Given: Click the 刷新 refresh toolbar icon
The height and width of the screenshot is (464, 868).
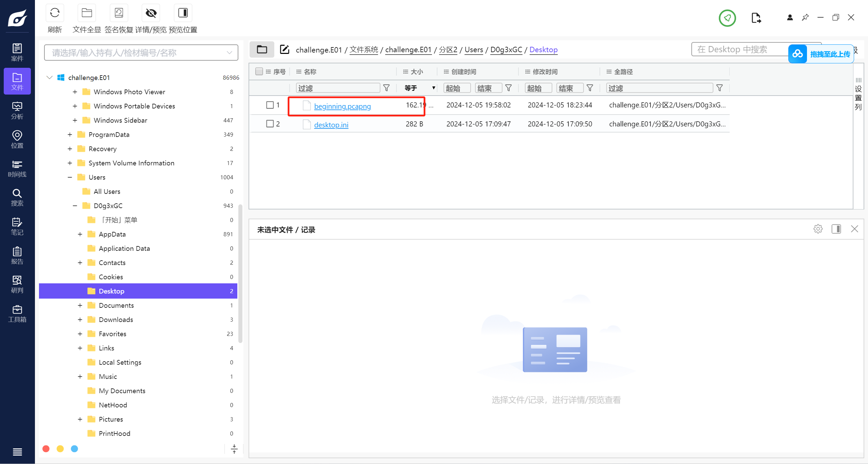Looking at the screenshot, I should point(55,13).
